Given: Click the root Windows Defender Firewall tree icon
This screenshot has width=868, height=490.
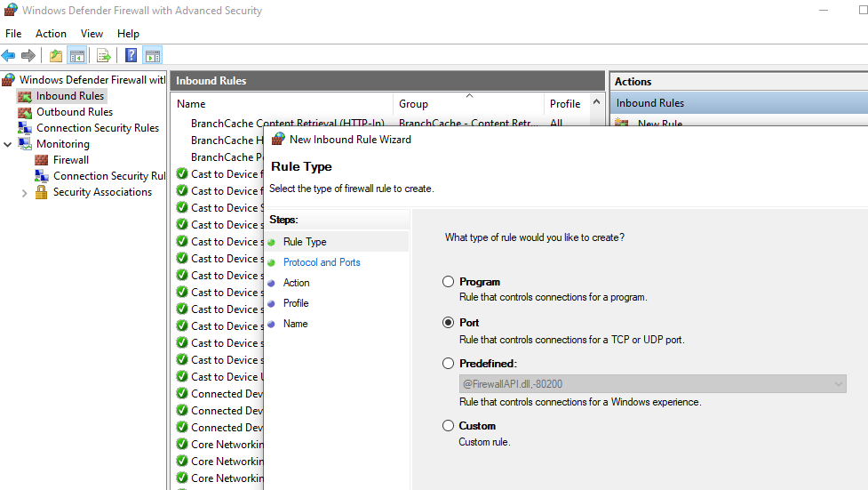Looking at the screenshot, I should click(x=8, y=80).
